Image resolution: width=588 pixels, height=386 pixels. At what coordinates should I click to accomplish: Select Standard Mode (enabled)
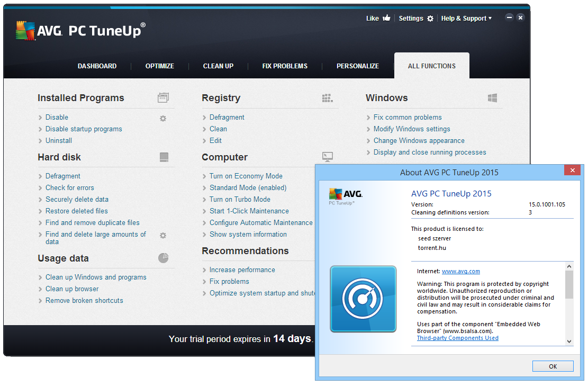pyautogui.click(x=248, y=188)
